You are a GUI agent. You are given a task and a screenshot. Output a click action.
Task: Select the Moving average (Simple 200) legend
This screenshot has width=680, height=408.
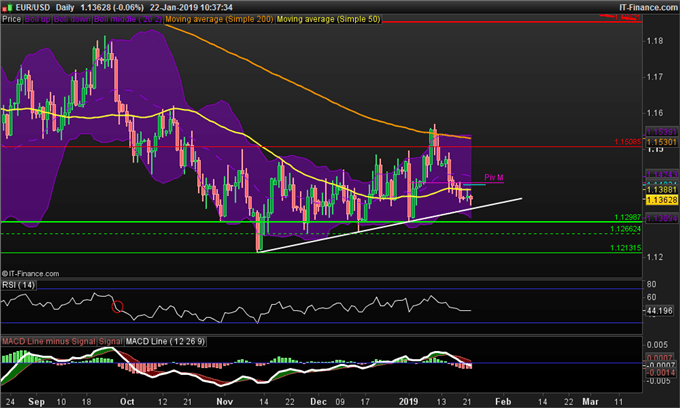point(219,19)
